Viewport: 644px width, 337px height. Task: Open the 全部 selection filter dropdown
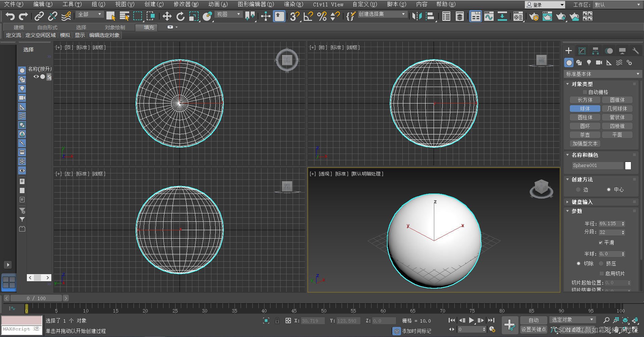tap(90, 14)
